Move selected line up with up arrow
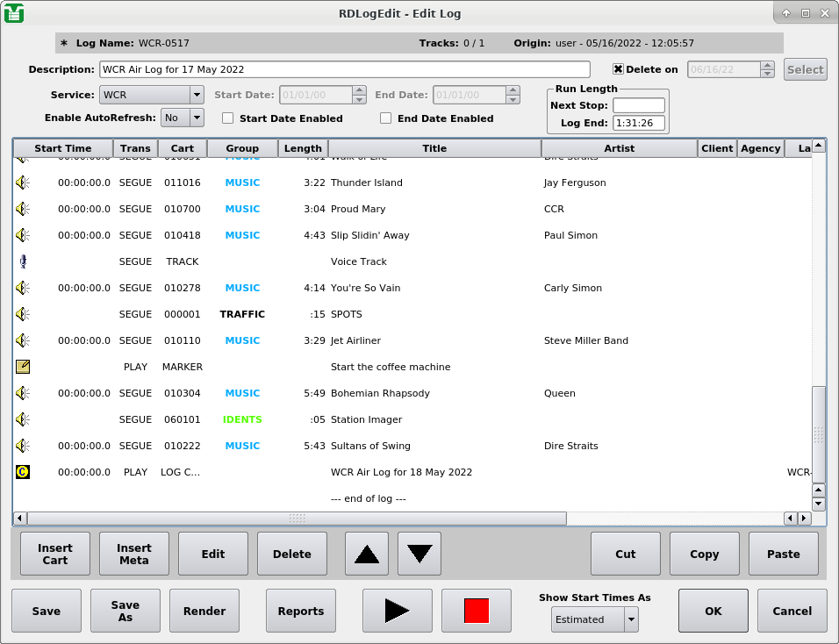 367,554
